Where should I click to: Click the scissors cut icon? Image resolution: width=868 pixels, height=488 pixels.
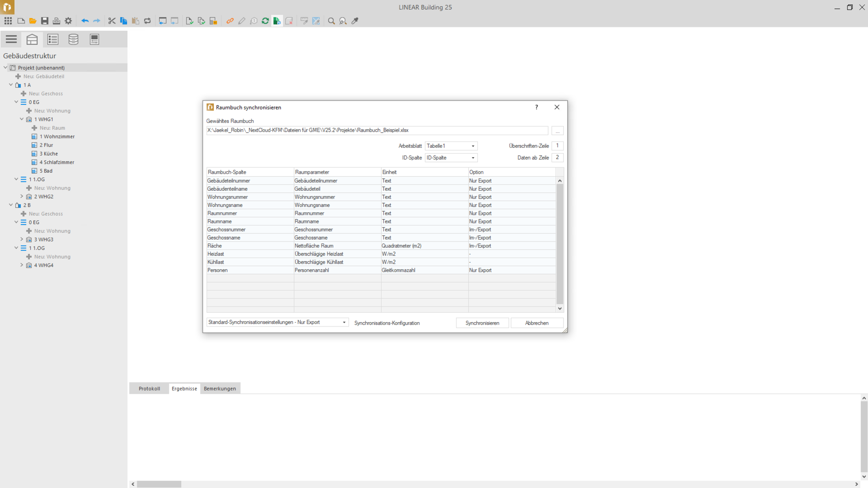click(112, 21)
